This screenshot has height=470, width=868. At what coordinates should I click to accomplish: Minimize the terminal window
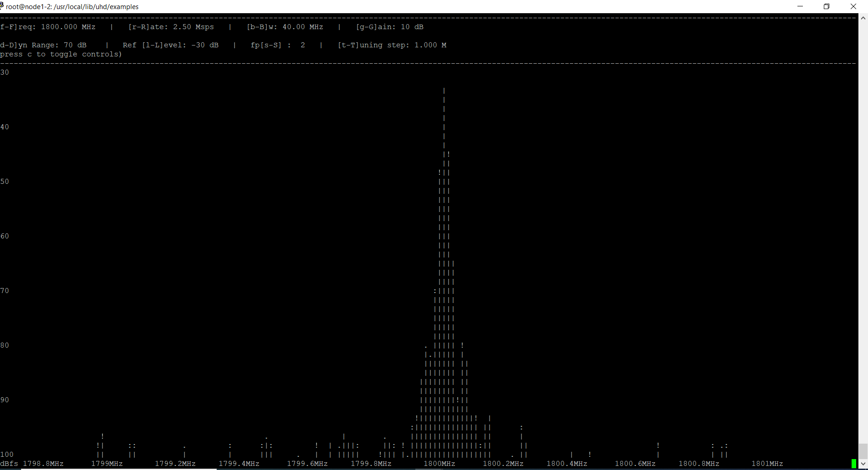pyautogui.click(x=800, y=6)
